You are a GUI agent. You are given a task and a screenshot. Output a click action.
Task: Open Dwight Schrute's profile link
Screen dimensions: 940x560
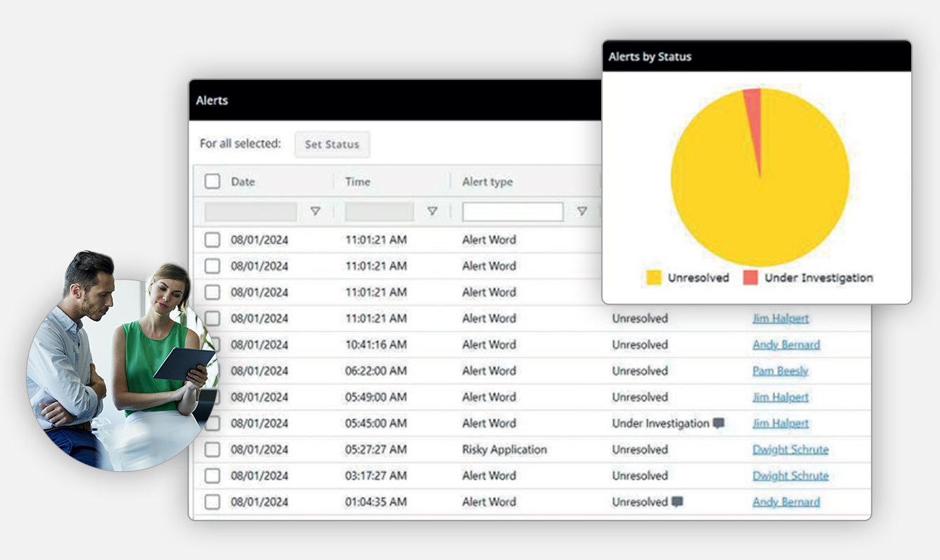[x=790, y=449]
